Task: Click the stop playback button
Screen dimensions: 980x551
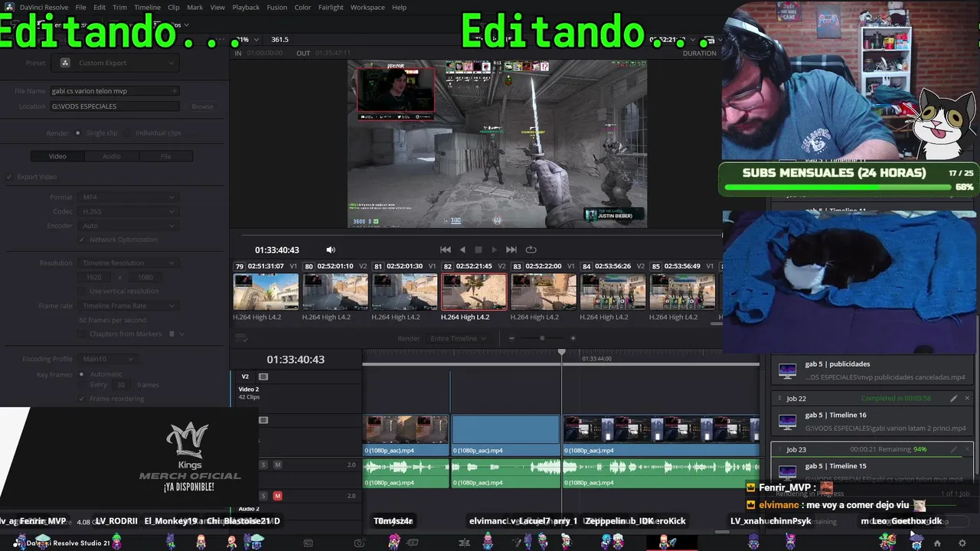Action: pos(479,249)
